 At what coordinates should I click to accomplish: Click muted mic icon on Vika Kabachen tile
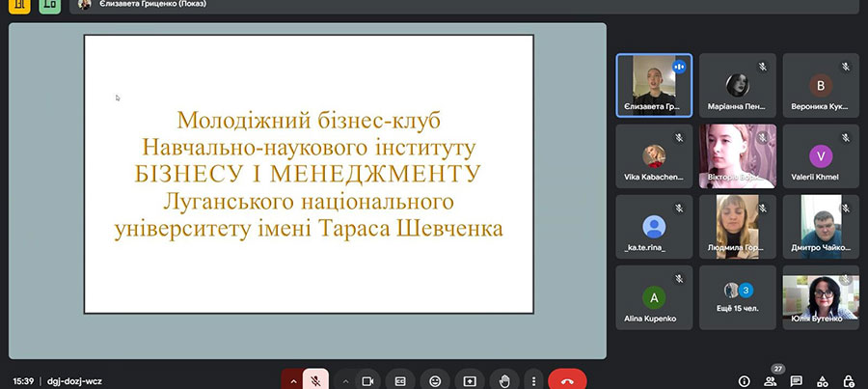pyautogui.click(x=679, y=137)
